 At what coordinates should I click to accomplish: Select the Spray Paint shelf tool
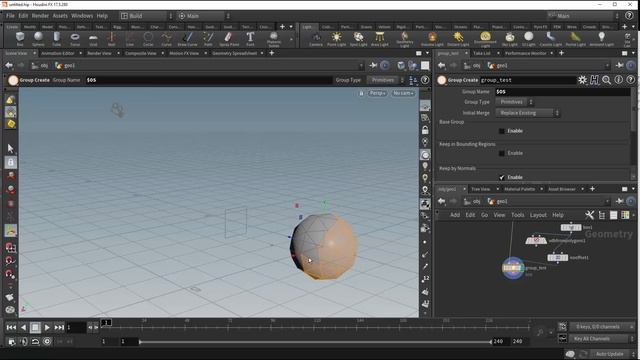point(229,39)
